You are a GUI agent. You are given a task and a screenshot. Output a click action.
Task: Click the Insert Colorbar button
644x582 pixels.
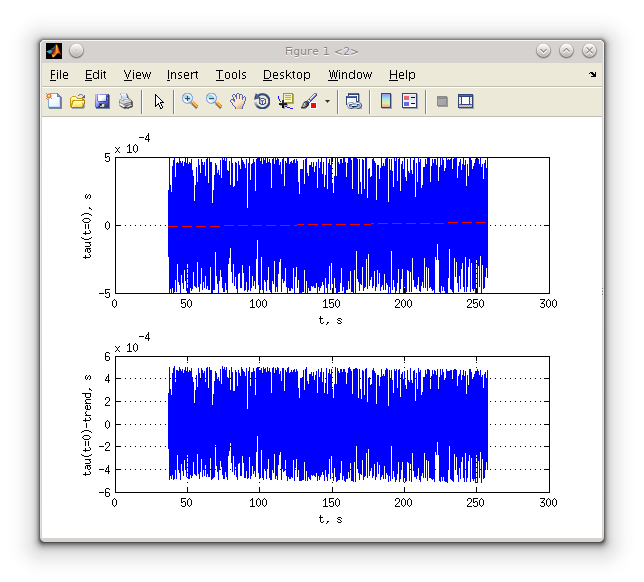tap(386, 101)
